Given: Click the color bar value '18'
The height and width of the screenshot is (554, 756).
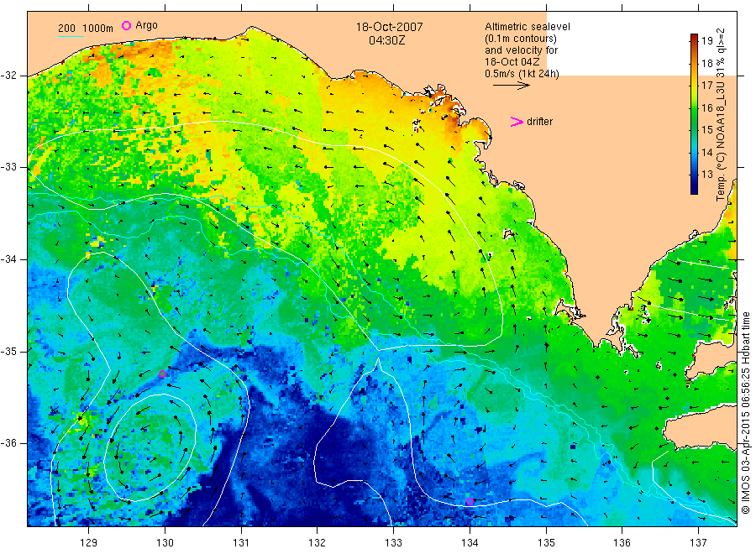Looking at the screenshot, I should coord(706,63).
